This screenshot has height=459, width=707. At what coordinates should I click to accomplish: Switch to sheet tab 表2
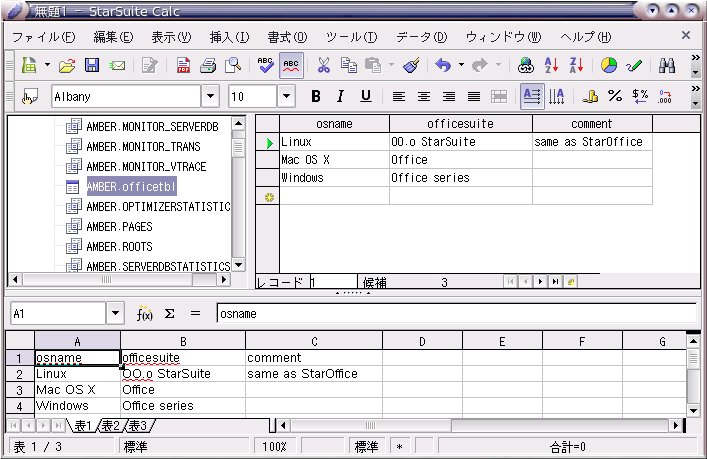point(110,425)
